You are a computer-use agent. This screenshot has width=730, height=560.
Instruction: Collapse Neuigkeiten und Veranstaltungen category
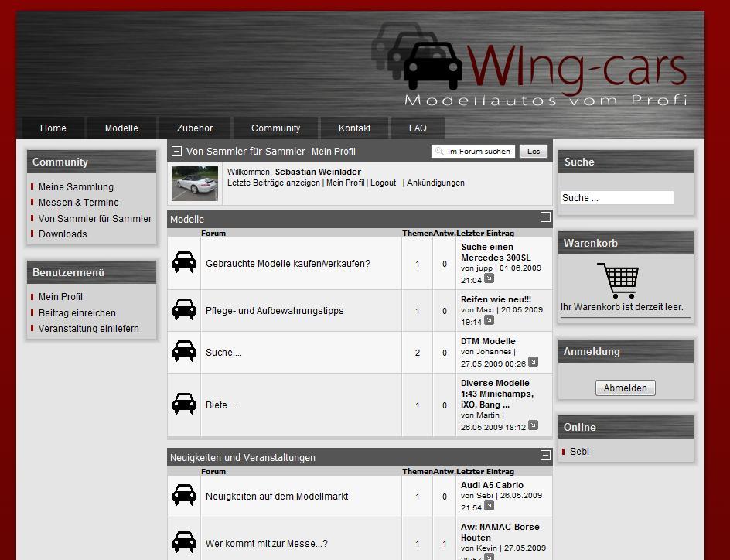tap(545, 456)
